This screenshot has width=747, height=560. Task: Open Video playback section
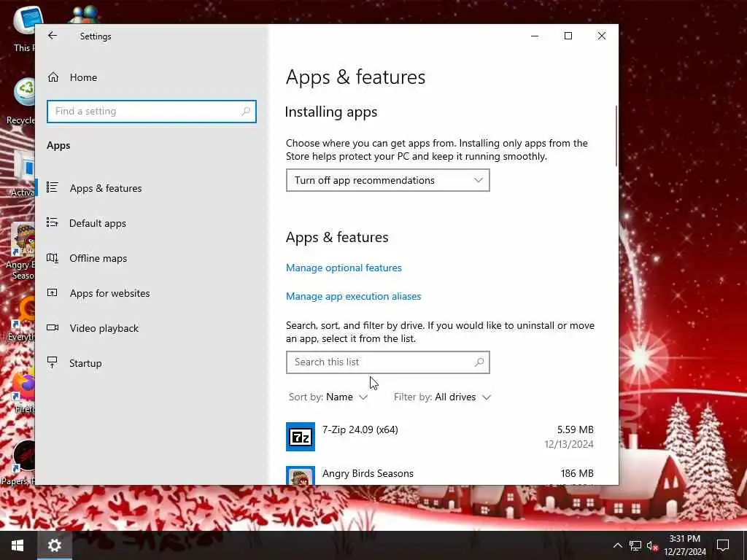coord(152,328)
